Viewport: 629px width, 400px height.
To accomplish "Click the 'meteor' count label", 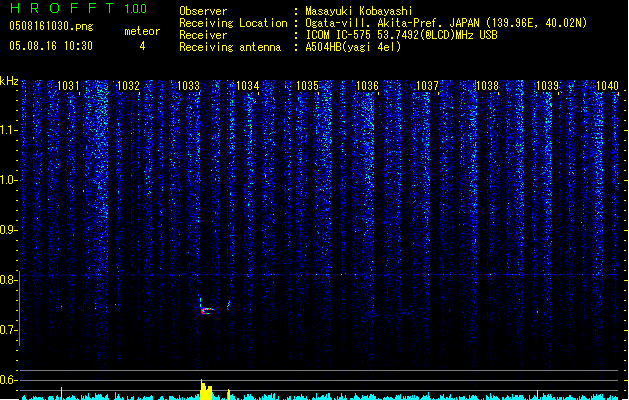I will tap(142, 31).
